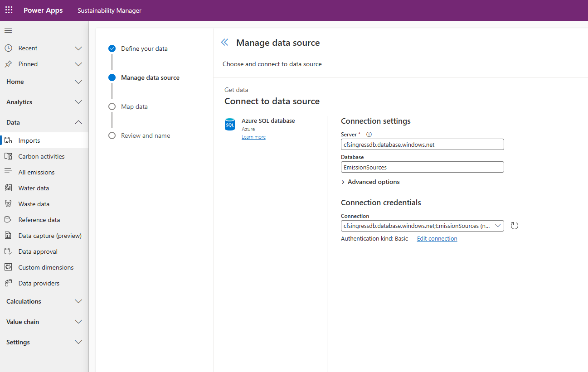
Task: Expand the Recent section chevron
Action: tap(78, 48)
